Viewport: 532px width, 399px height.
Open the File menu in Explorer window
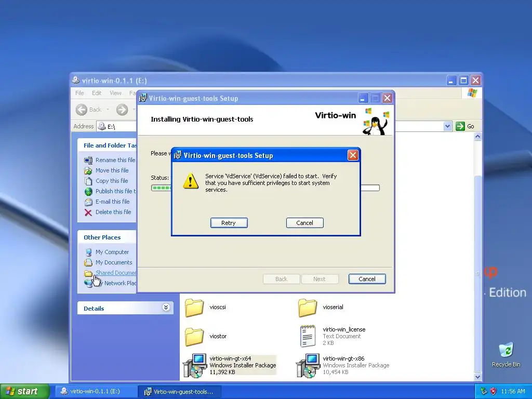[x=79, y=93]
